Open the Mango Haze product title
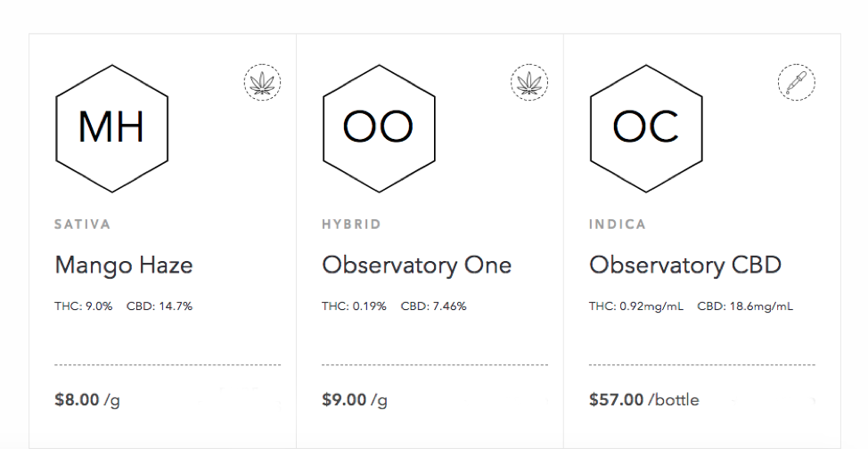868x449 pixels. 124,265
